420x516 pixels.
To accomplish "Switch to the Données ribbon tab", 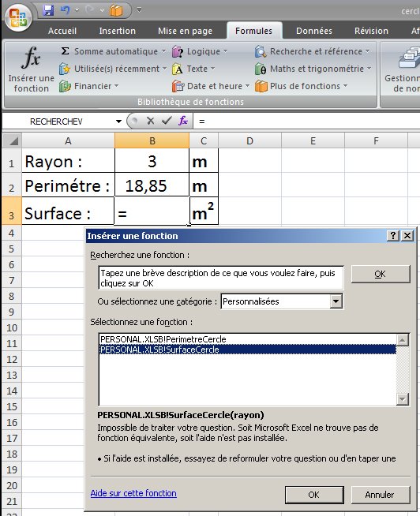I will pyautogui.click(x=314, y=31).
